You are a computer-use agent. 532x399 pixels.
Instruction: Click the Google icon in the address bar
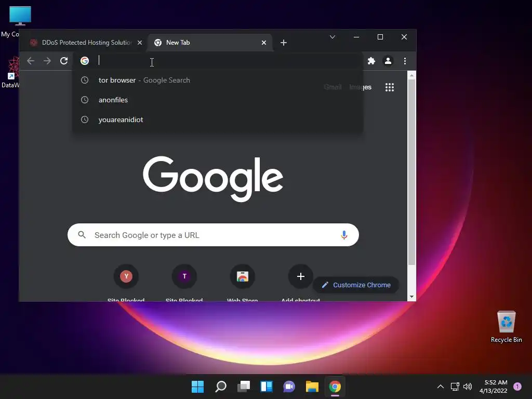click(85, 61)
